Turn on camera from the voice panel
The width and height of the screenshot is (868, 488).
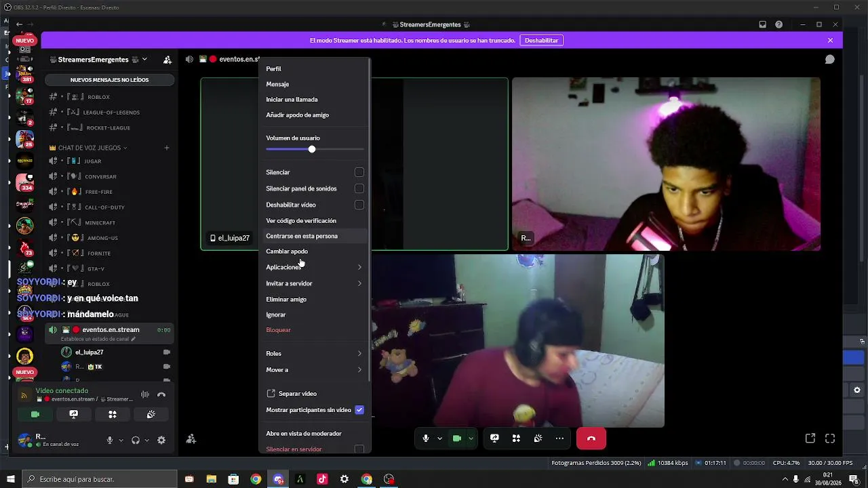click(35, 414)
